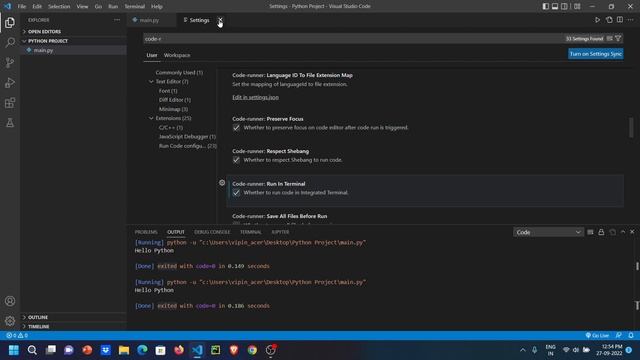Open the Source Control view
The height and width of the screenshot is (360, 640).
(x=10, y=62)
